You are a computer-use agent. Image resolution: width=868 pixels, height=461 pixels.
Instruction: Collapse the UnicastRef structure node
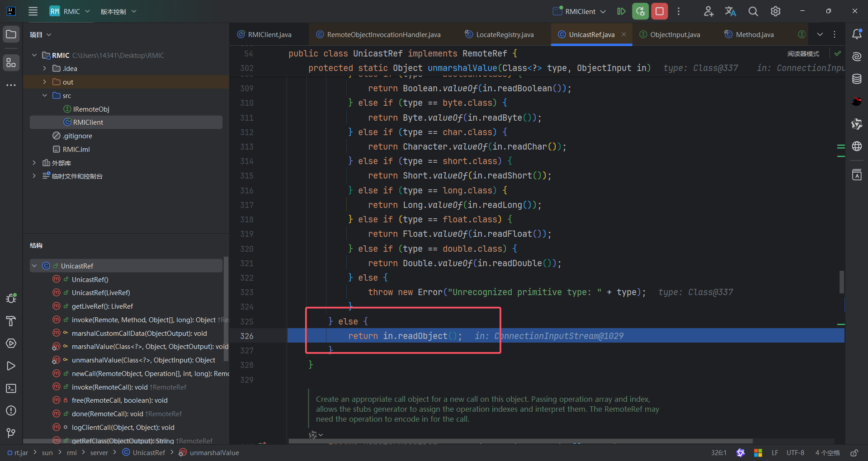tap(34, 266)
